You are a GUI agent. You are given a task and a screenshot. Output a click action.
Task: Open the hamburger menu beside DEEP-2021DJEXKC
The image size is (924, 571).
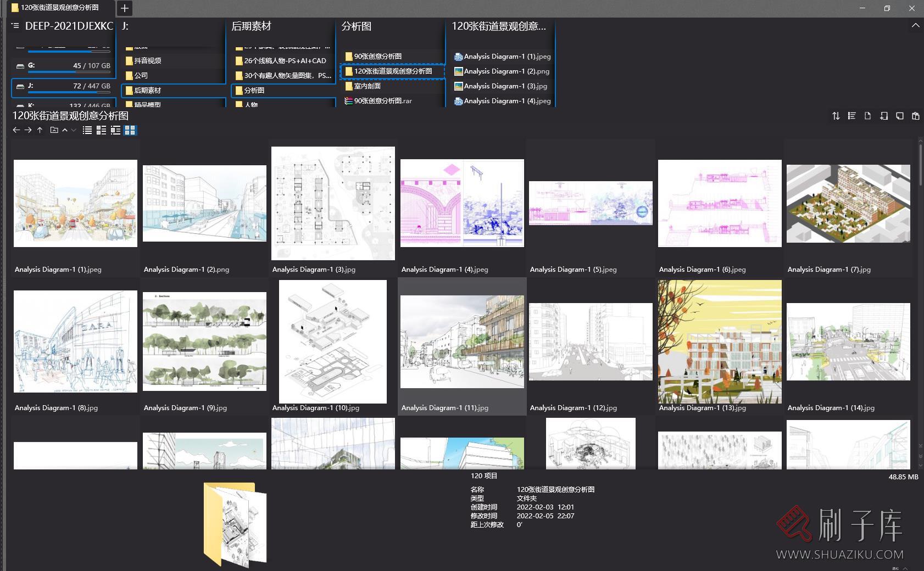pyautogui.click(x=15, y=26)
